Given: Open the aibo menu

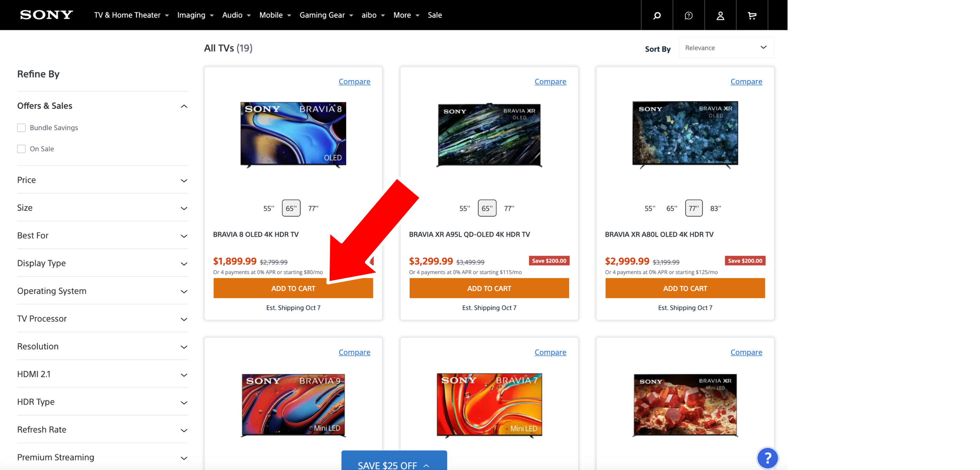Looking at the screenshot, I should [x=373, y=15].
